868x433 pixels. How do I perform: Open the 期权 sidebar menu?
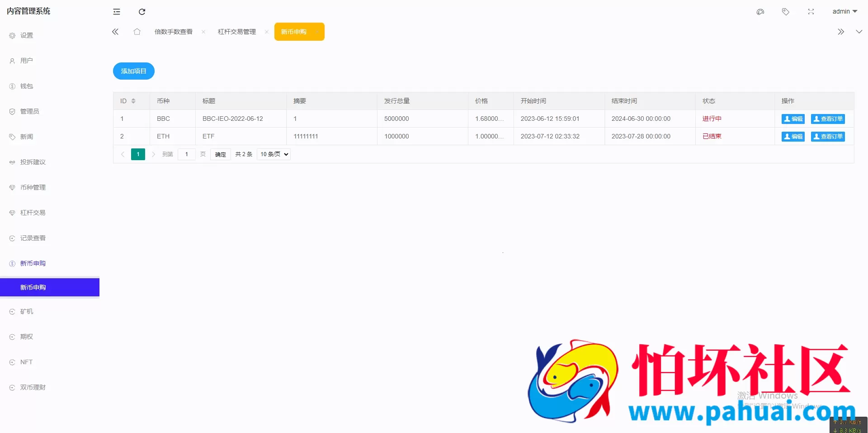(x=50, y=337)
